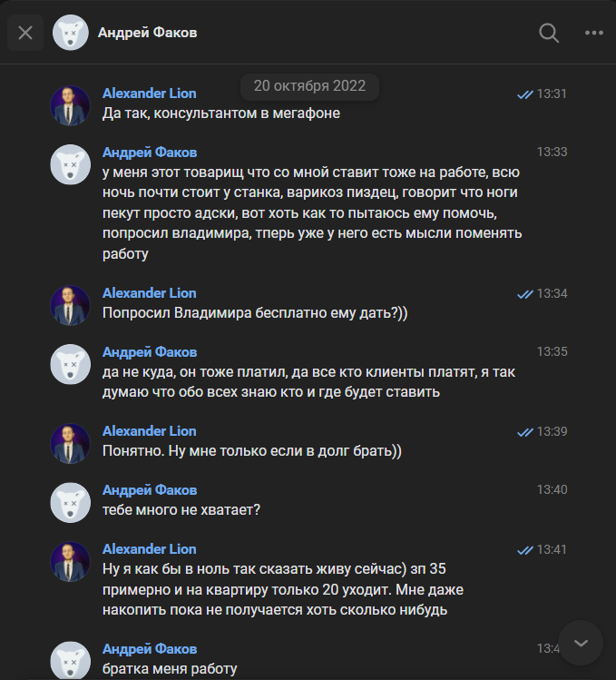
Task: Click the "20 октября 2022" date badge
Action: click(309, 86)
